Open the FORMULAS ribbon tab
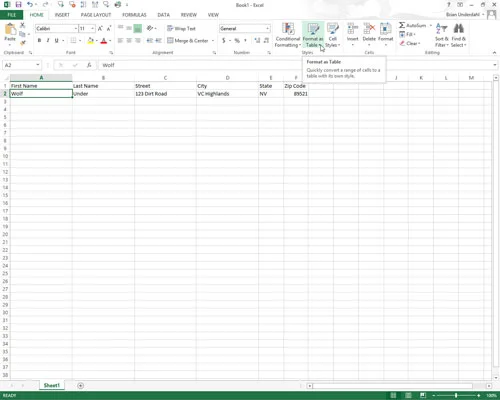The image size is (500, 400). pyautogui.click(x=134, y=15)
